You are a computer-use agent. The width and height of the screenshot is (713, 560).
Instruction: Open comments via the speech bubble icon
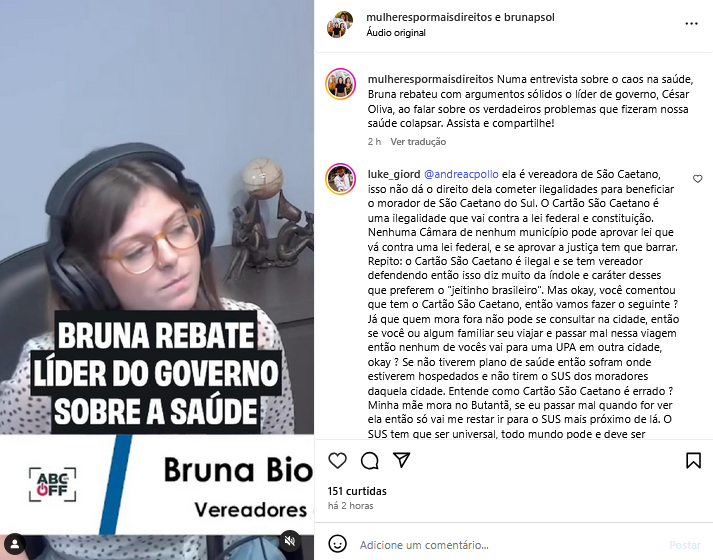(370, 460)
